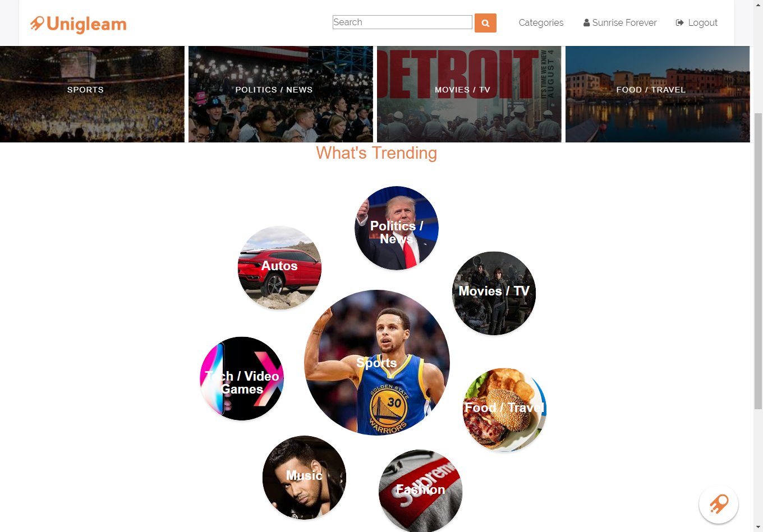Viewport: 763px width, 532px height.
Task: Open the Food / Travel banner tile
Action: tap(658, 94)
